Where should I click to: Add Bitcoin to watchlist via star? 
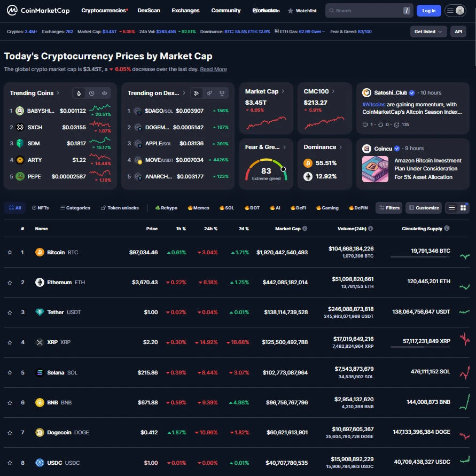pos(10,252)
